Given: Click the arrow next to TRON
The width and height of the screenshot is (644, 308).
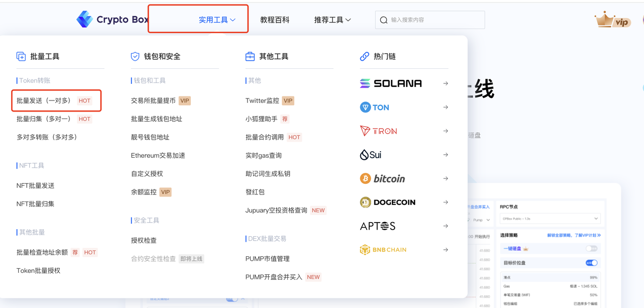Looking at the screenshot, I should [x=446, y=131].
